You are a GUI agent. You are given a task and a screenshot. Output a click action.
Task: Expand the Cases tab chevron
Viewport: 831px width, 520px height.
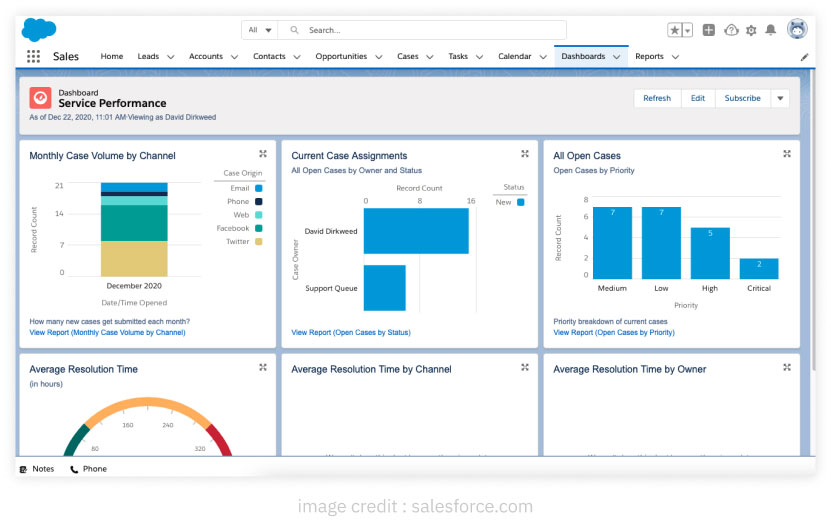(x=430, y=57)
